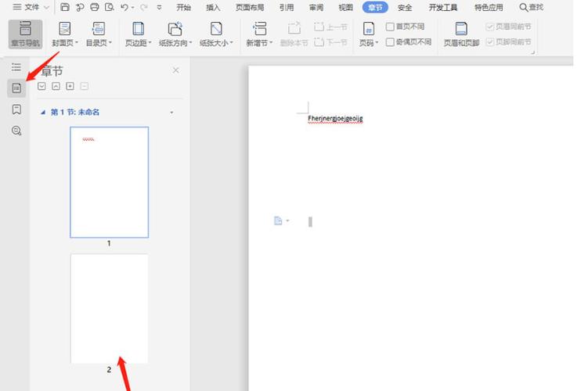Click the 页边距 margins icon
Viewport: 588px width, 391px height.
coord(138,29)
